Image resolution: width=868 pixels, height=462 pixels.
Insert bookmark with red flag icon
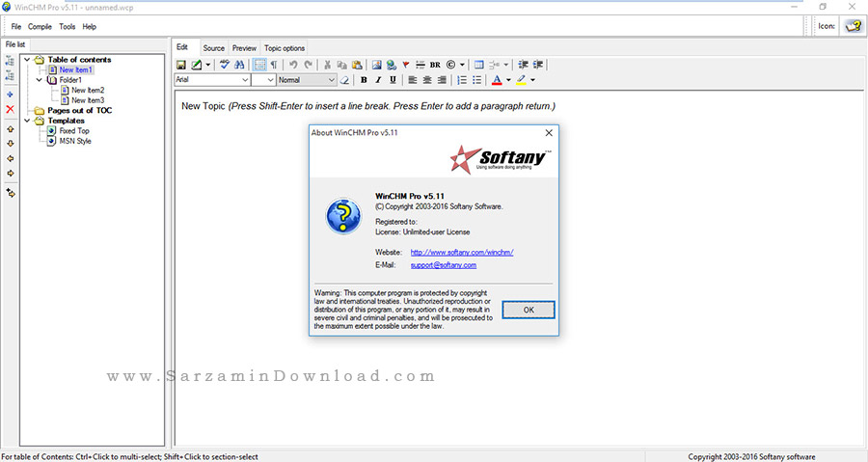406,65
